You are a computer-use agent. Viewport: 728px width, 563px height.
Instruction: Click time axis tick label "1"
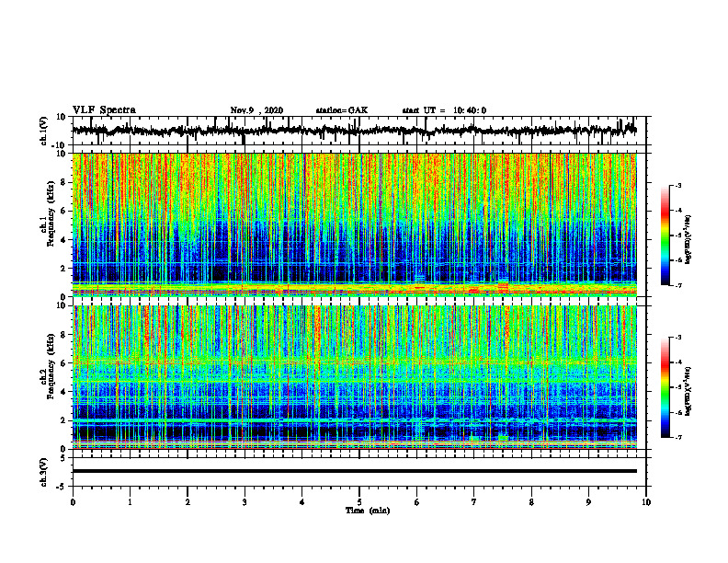click(x=130, y=502)
